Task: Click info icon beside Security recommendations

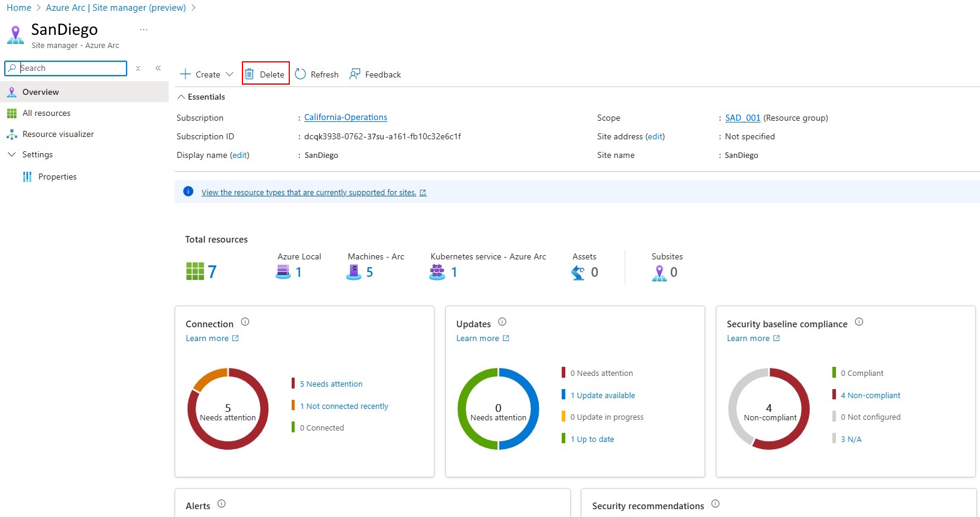Action: 715,504
